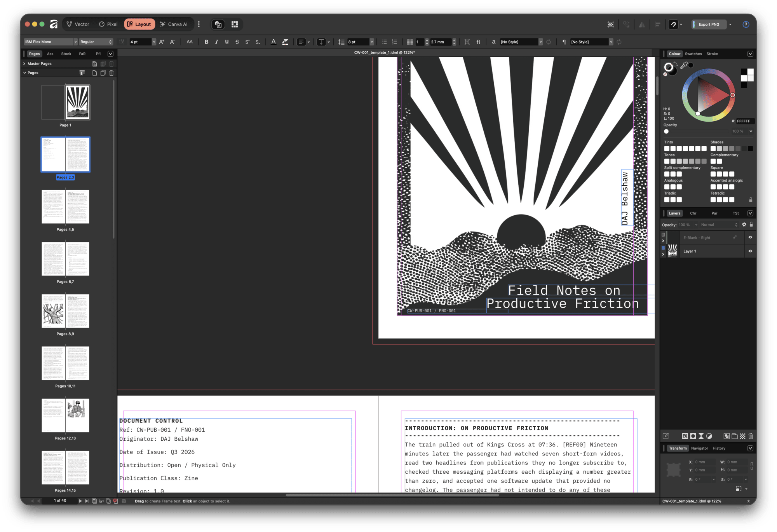This screenshot has width=777, height=532.
Task: Apply subscript to text
Action: 258,42
